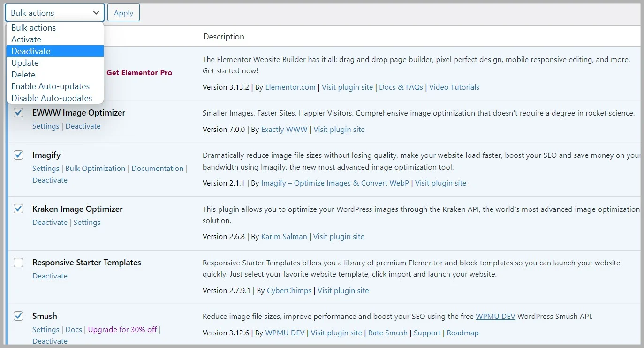Open WPMU DEV author link under Smush version

tap(285, 333)
